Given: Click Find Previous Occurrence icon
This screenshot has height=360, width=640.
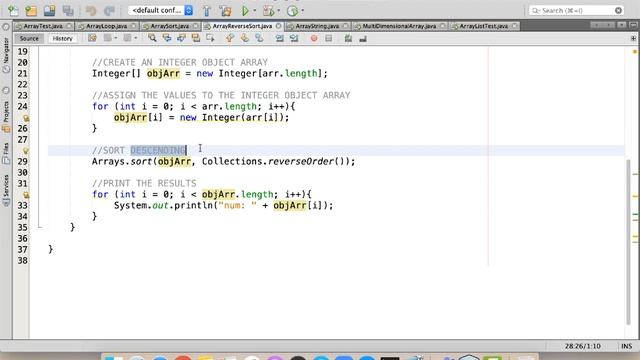Looking at the screenshot, I should pos(167,38).
